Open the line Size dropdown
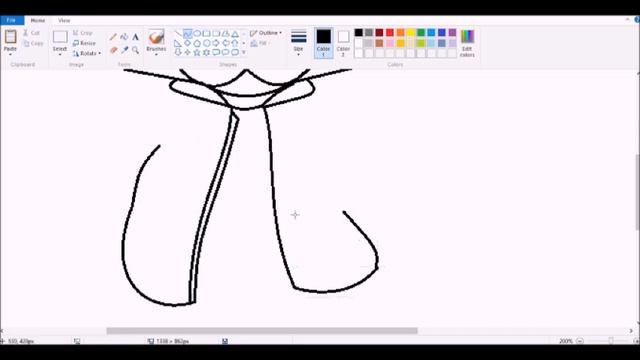 pos(299,43)
